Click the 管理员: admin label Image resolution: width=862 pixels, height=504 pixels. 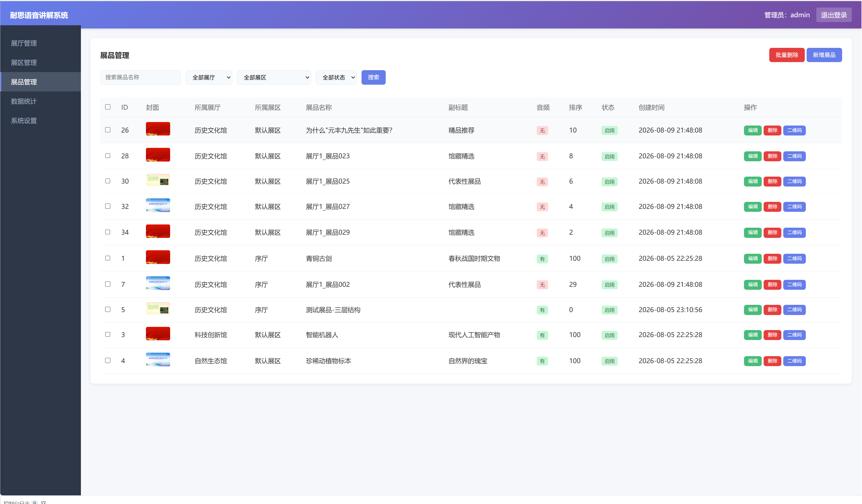(x=787, y=15)
